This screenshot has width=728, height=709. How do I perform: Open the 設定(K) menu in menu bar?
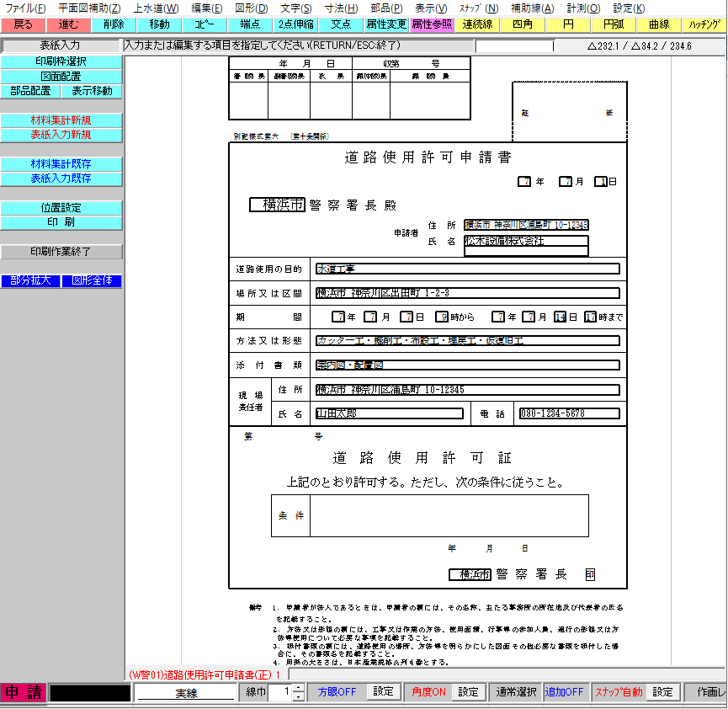(629, 8)
